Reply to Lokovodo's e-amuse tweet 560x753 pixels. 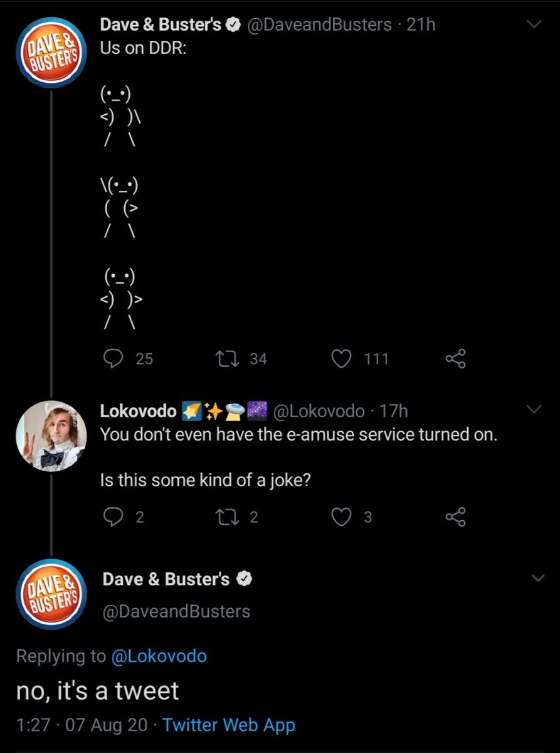[113, 517]
